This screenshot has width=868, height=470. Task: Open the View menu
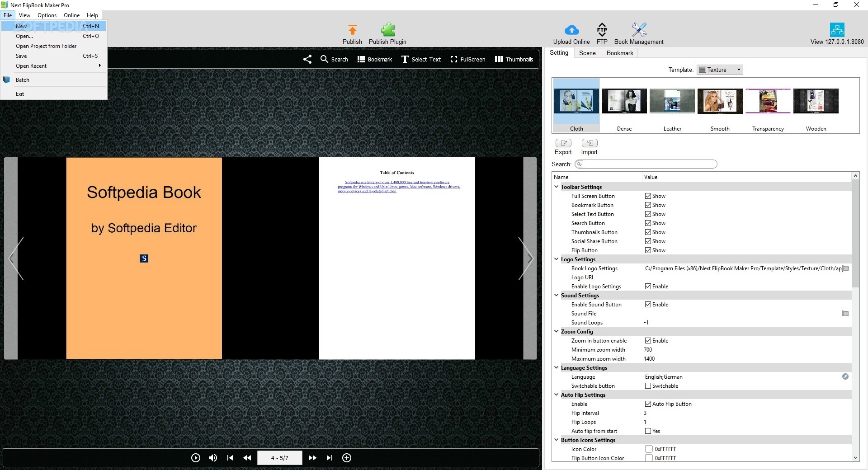click(24, 15)
